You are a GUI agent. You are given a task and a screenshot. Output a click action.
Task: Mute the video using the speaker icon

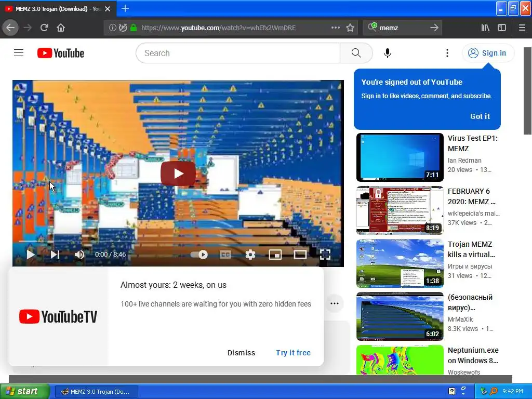click(79, 255)
